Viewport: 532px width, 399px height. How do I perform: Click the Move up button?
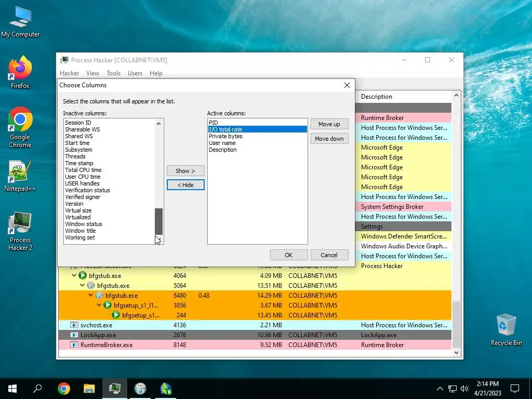pos(329,124)
